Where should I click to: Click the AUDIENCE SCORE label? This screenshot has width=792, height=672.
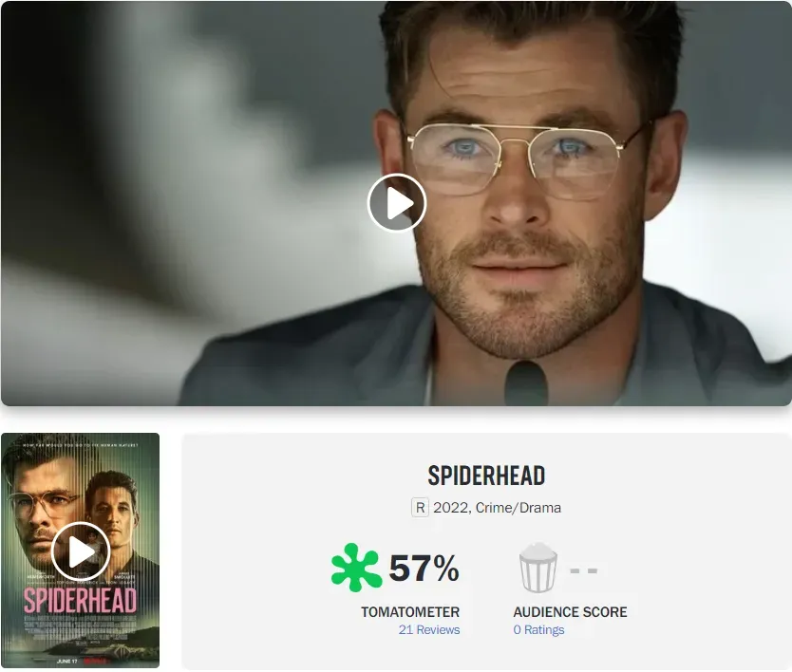571,612
